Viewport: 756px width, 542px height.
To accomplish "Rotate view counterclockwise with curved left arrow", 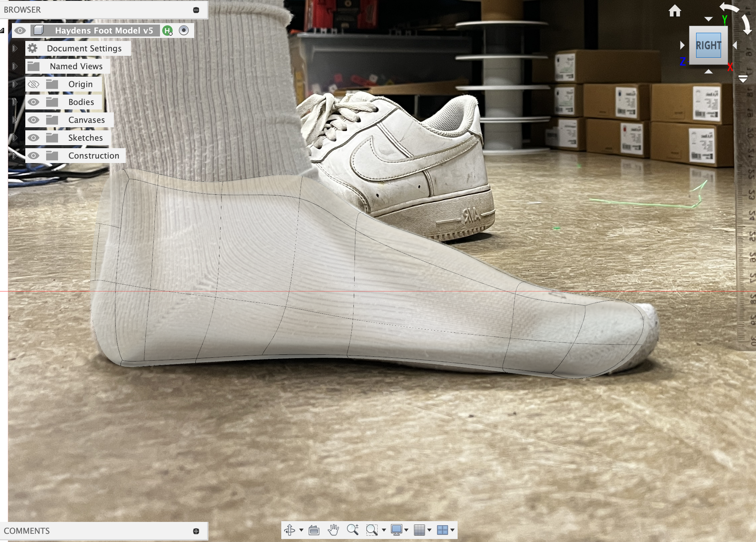I will point(729,7).
